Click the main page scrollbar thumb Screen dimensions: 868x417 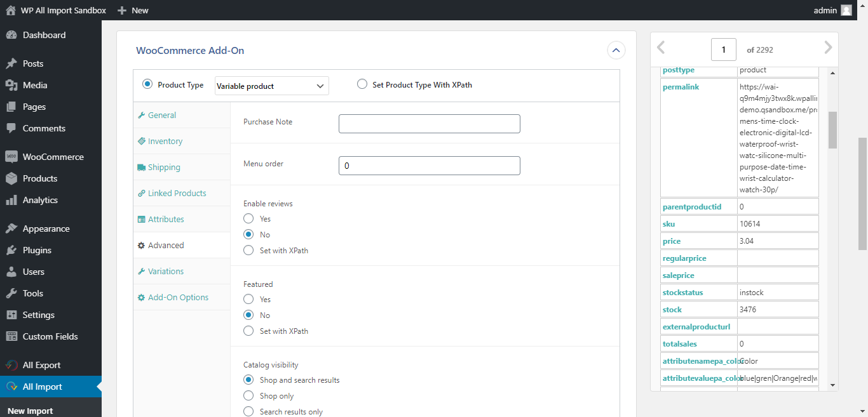coord(863,194)
